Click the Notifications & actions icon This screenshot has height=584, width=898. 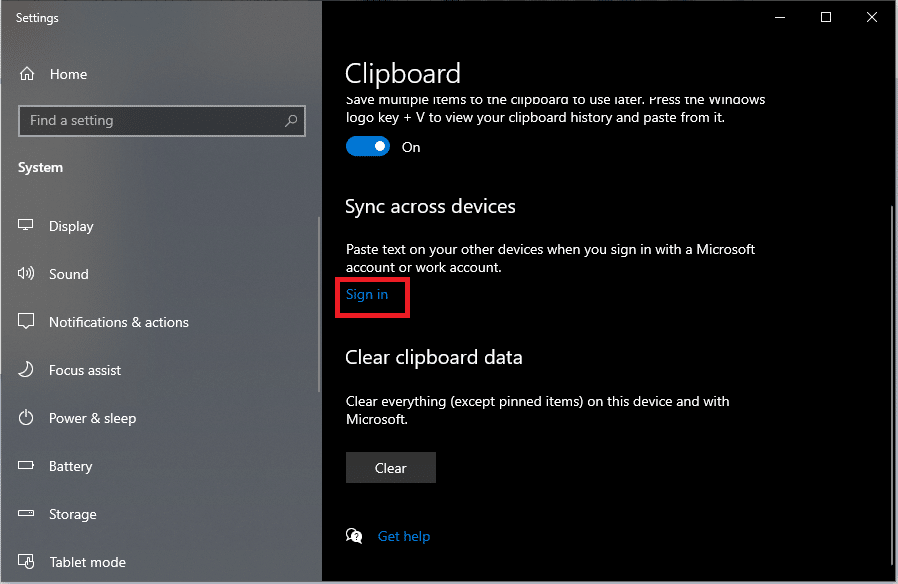(27, 322)
